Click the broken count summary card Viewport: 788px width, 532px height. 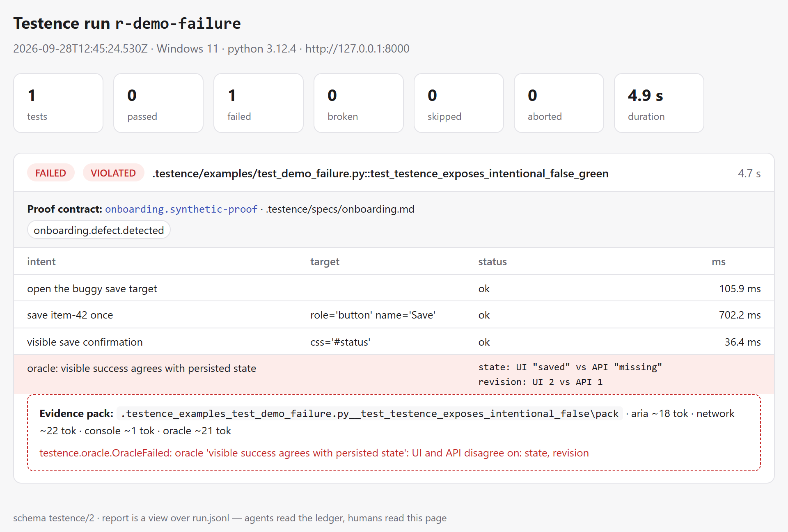point(359,103)
